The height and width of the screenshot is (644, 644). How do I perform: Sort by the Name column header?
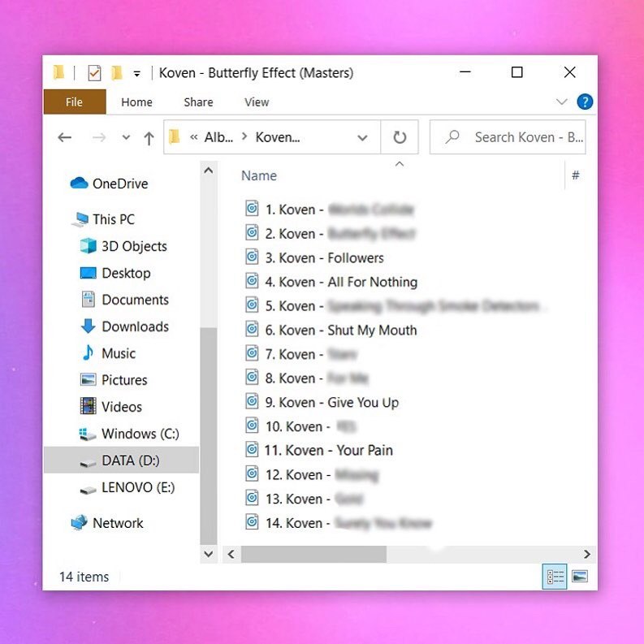tap(259, 175)
